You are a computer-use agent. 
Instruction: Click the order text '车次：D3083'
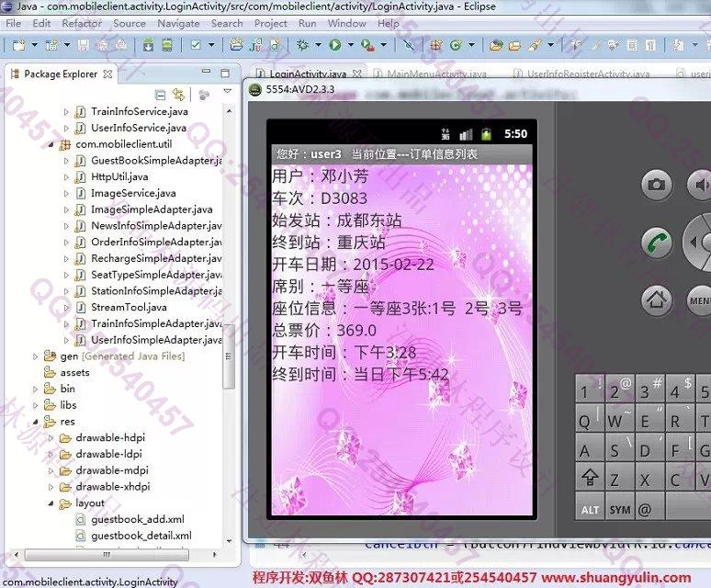point(320,198)
